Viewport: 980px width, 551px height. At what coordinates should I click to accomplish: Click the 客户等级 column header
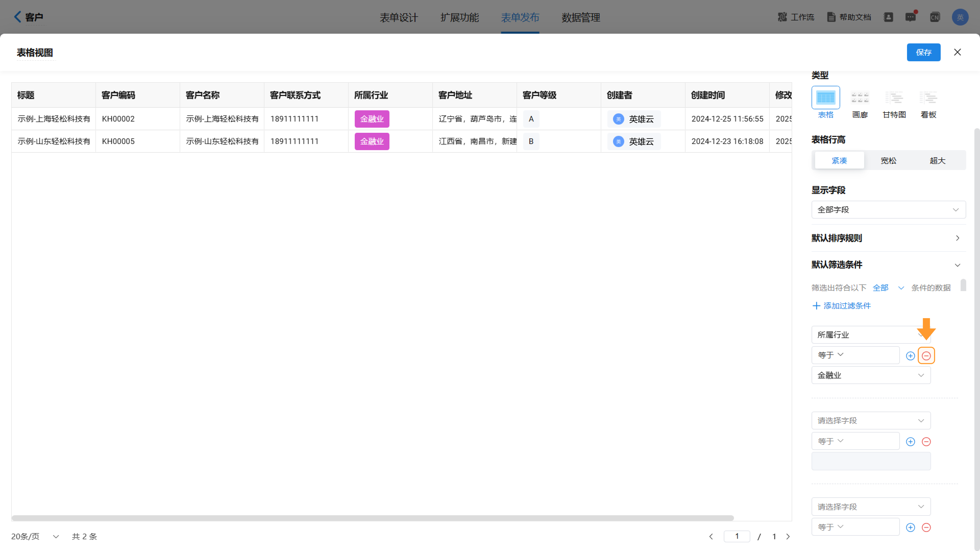point(559,95)
